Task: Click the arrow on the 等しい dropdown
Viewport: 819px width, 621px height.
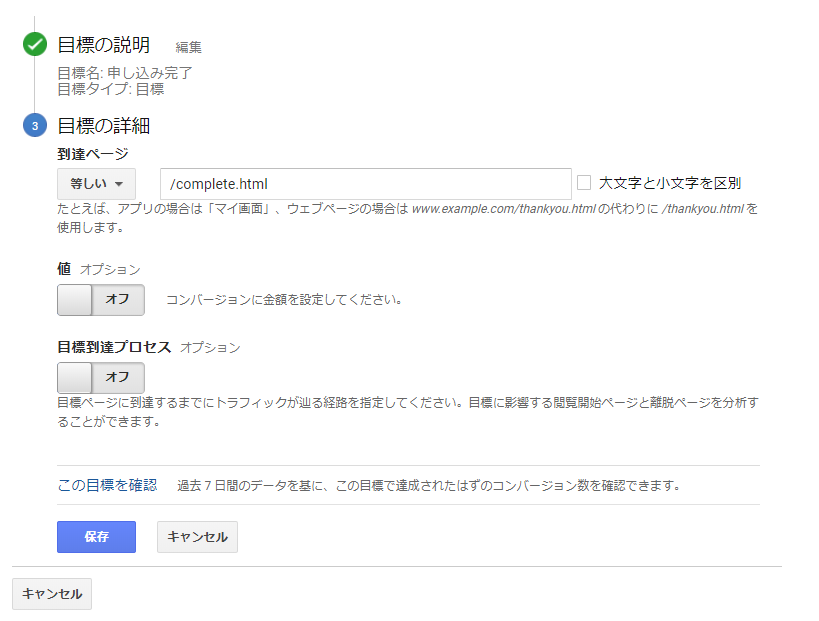Action: pos(119,185)
